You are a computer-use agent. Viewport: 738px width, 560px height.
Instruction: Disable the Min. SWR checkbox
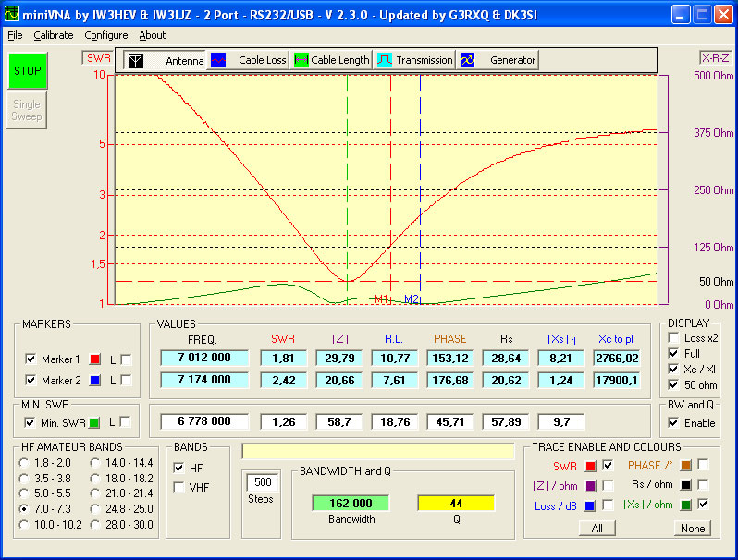click(31, 422)
